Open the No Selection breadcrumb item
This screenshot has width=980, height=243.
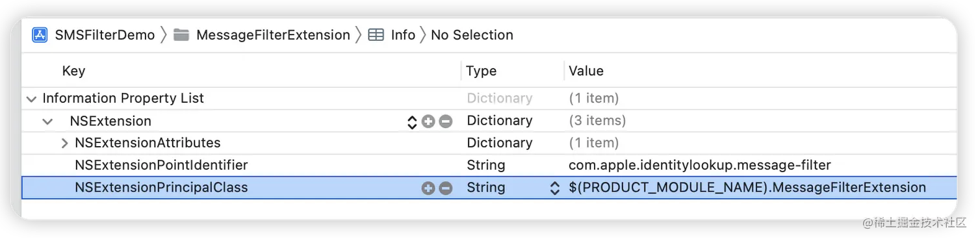tap(472, 35)
